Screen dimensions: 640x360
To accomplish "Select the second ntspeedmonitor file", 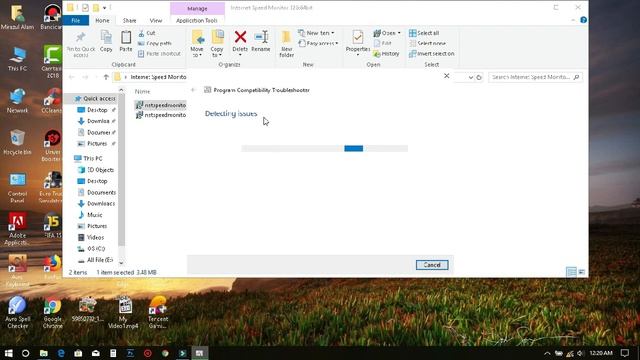I will coord(161,115).
